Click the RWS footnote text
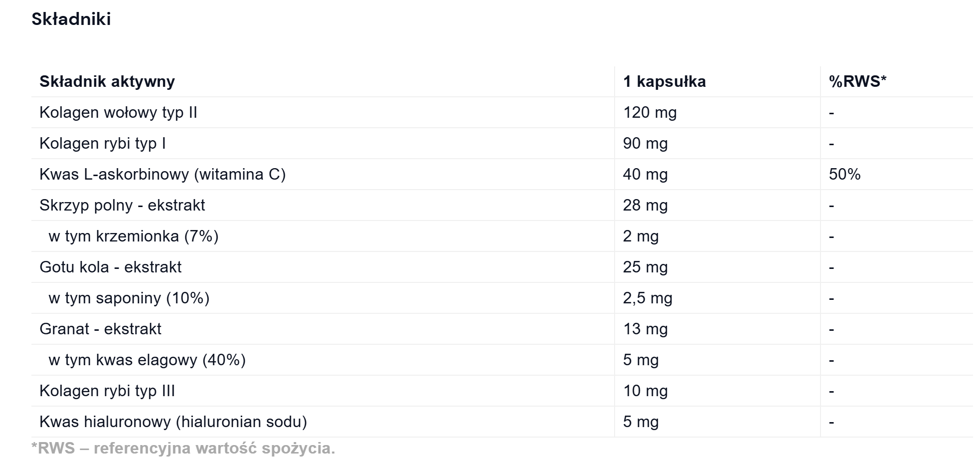Image resolution: width=980 pixels, height=469 pixels. click(x=183, y=448)
